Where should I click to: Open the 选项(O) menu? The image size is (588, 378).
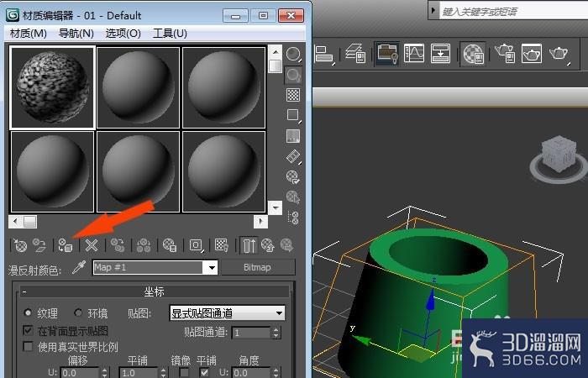coord(123,34)
